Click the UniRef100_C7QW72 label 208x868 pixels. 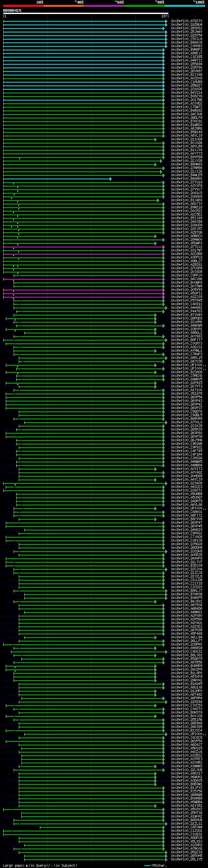tap(187, 107)
